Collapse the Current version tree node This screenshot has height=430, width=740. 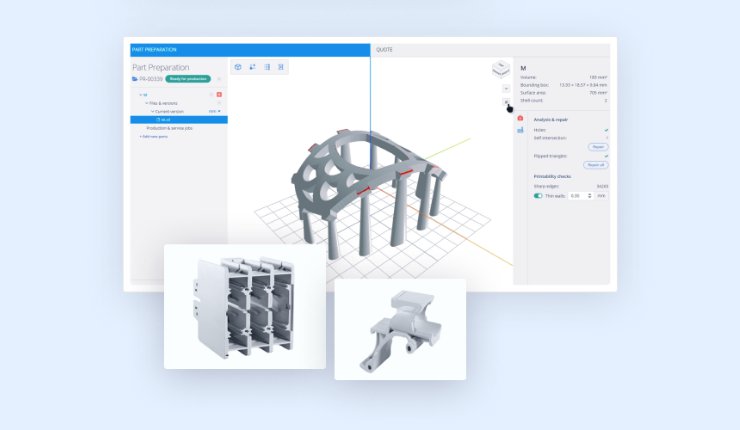[x=152, y=111]
